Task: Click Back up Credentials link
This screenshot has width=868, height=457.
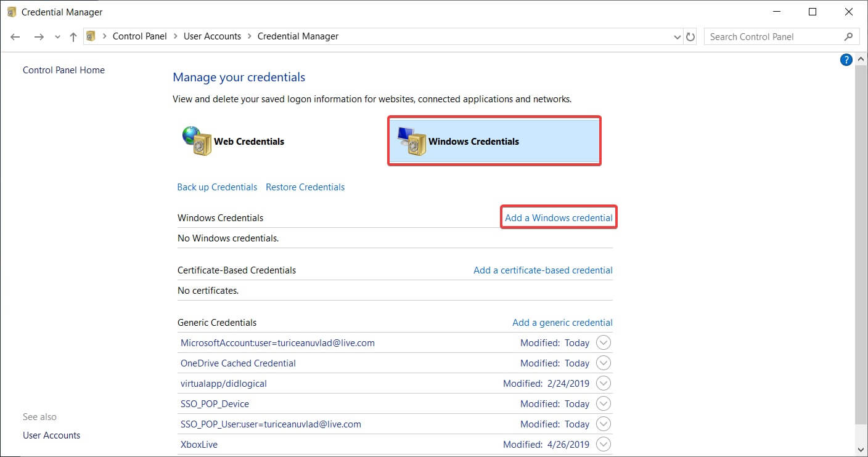Action: [x=217, y=187]
